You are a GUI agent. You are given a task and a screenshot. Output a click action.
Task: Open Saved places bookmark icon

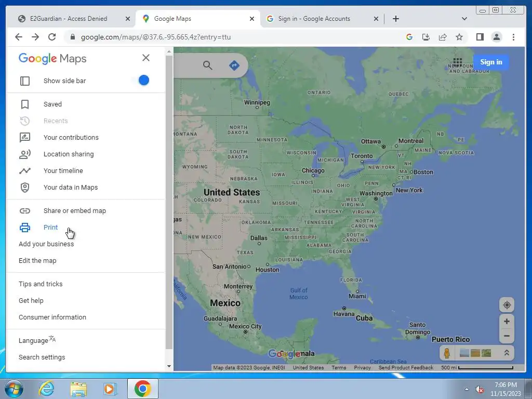click(25, 104)
